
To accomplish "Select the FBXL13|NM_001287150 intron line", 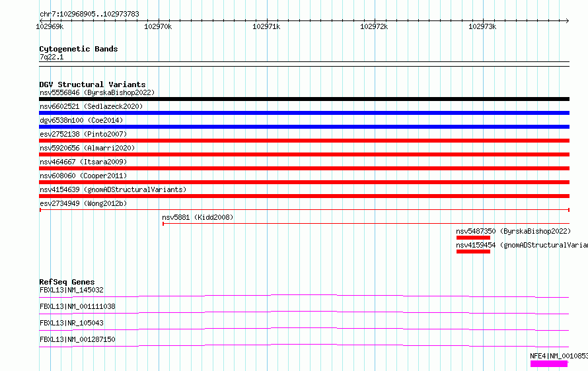I will [304, 345].
